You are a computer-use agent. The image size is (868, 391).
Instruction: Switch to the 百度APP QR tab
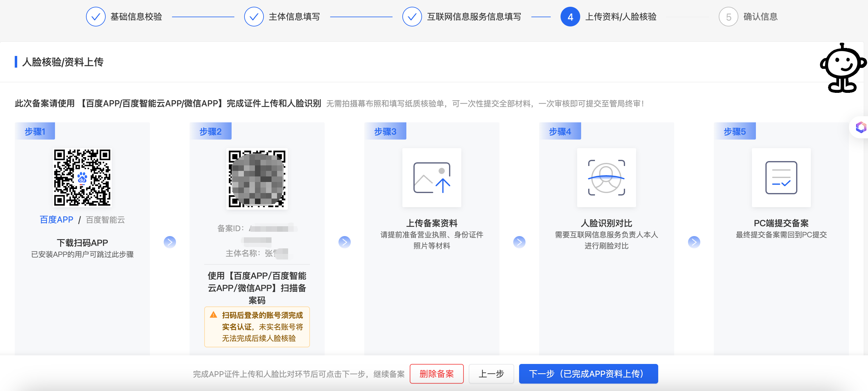tap(56, 219)
